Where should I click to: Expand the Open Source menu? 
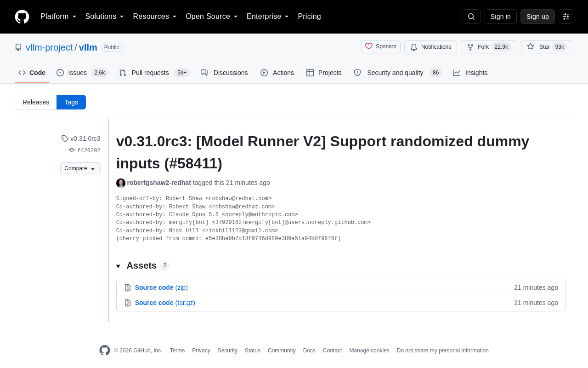[212, 17]
